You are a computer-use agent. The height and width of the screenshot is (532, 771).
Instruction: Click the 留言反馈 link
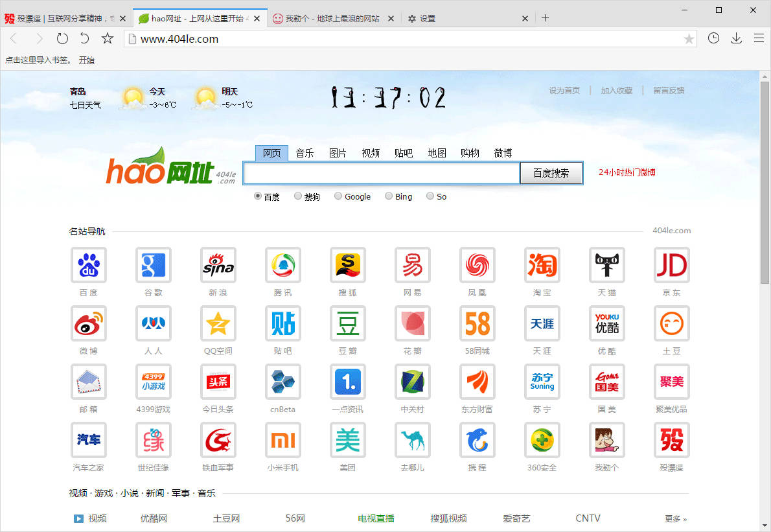pyautogui.click(x=669, y=91)
